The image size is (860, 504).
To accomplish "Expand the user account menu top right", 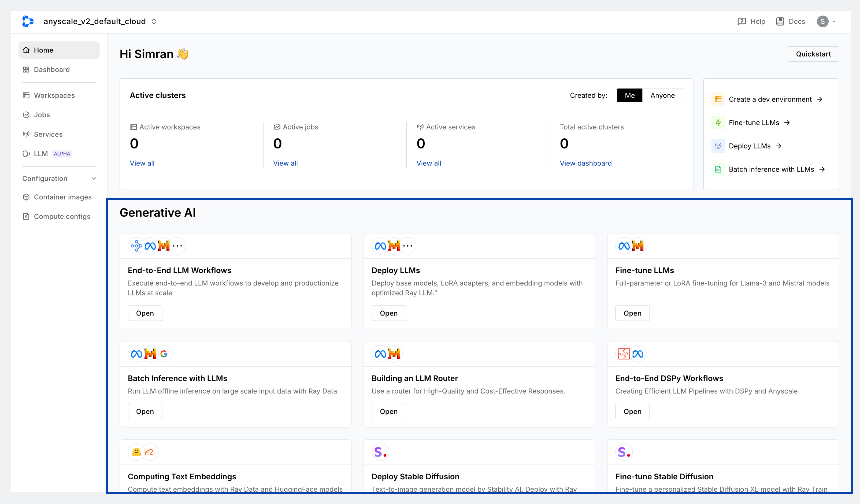I will coord(828,21).
